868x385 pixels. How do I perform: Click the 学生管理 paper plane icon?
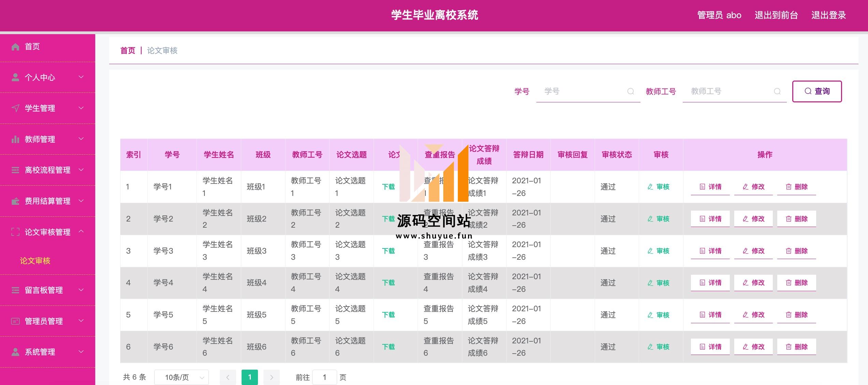[x=15, y=108]
